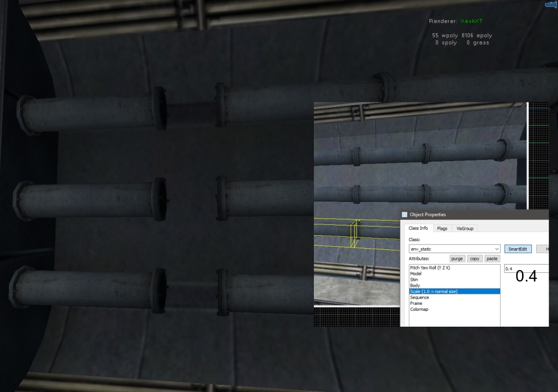This screenshot has height=392, width=558.
Task: Select the Scale (1.0 = normal size) attribute
Action: [x=454, y=291]
